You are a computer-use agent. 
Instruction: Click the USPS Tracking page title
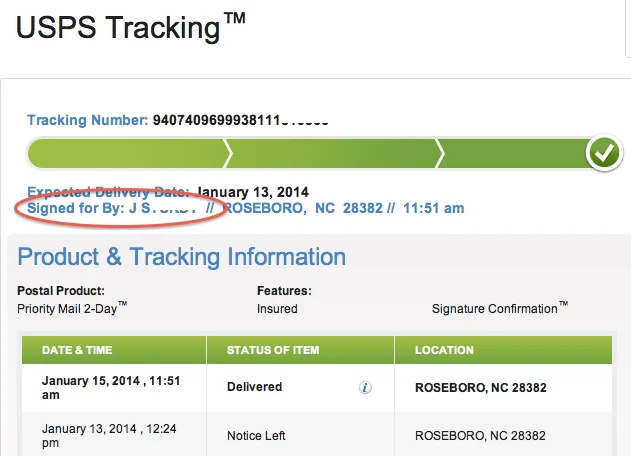[x=130, y=27]
